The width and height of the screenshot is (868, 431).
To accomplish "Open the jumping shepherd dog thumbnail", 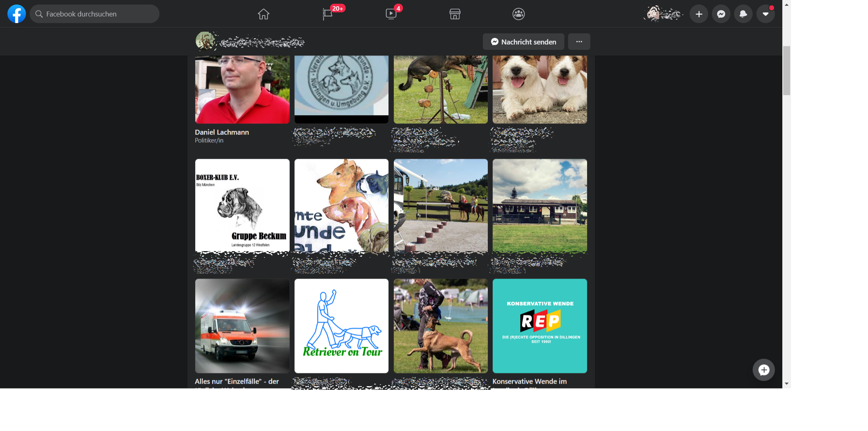I will tap(441, 89).
